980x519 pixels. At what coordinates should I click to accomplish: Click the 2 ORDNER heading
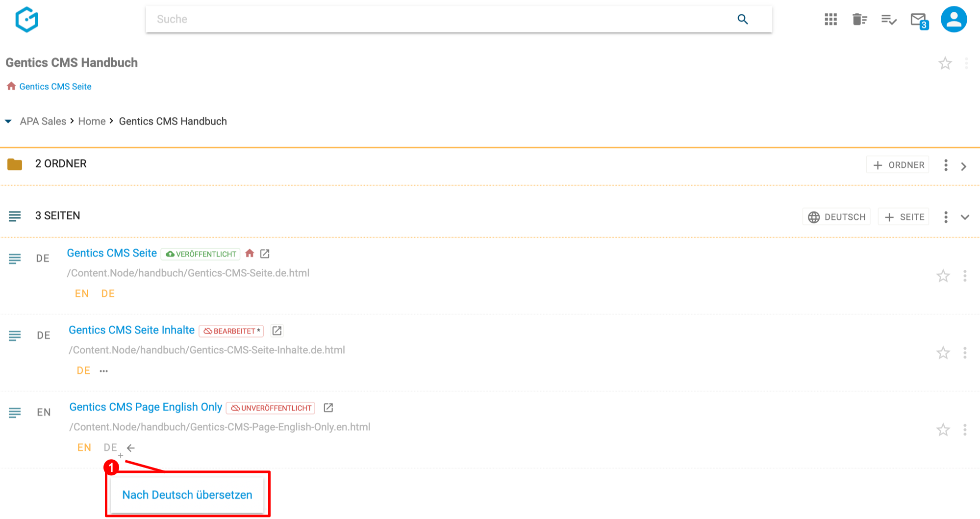61,164
